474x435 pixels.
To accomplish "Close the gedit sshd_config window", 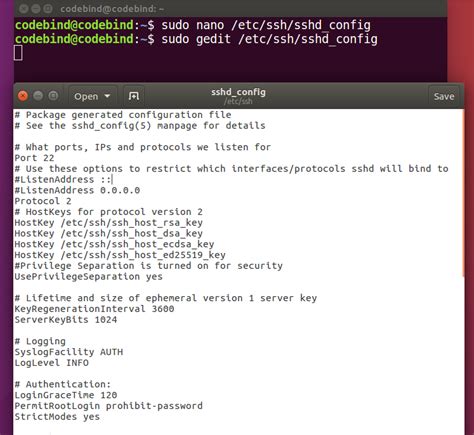I will click(23, 96).
